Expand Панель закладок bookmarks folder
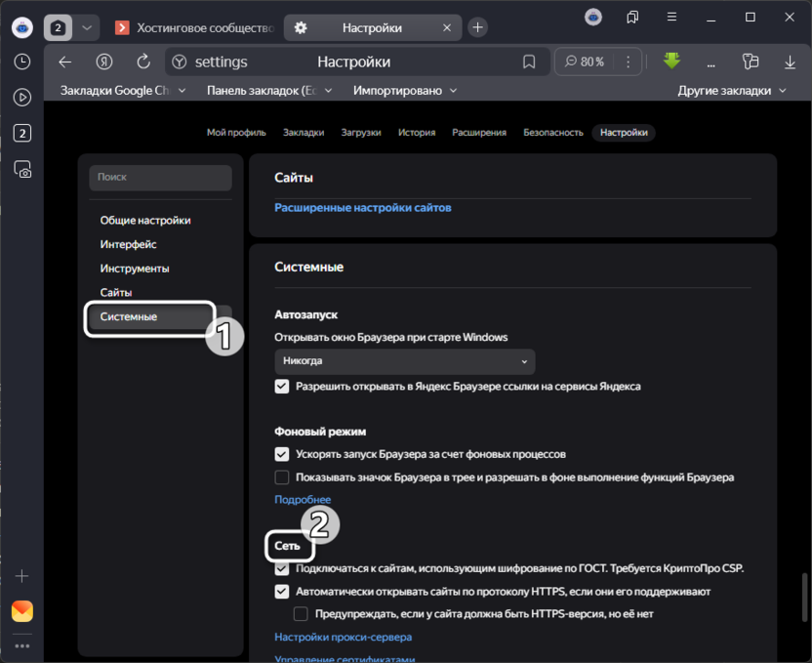The image size is (812, 663). 269,91
